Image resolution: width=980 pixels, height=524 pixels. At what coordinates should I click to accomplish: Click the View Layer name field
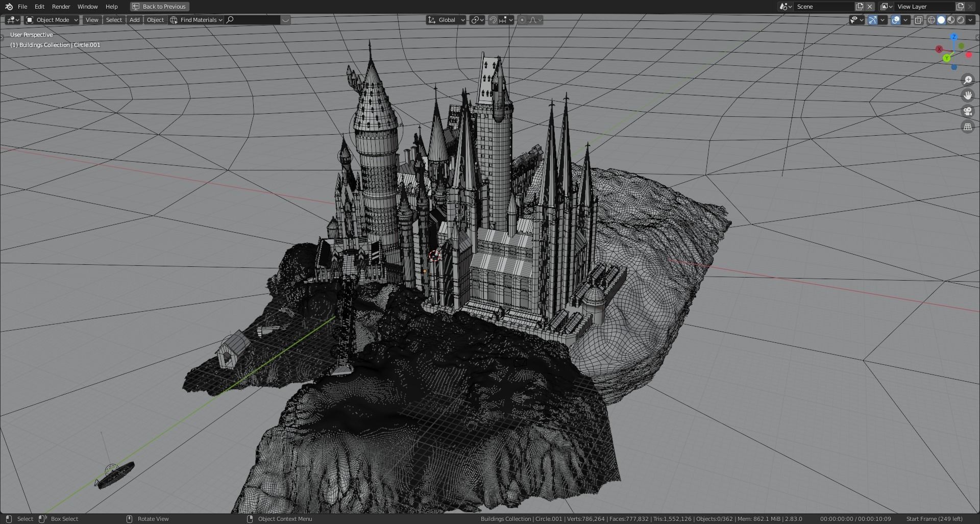(x=924, y=7)
